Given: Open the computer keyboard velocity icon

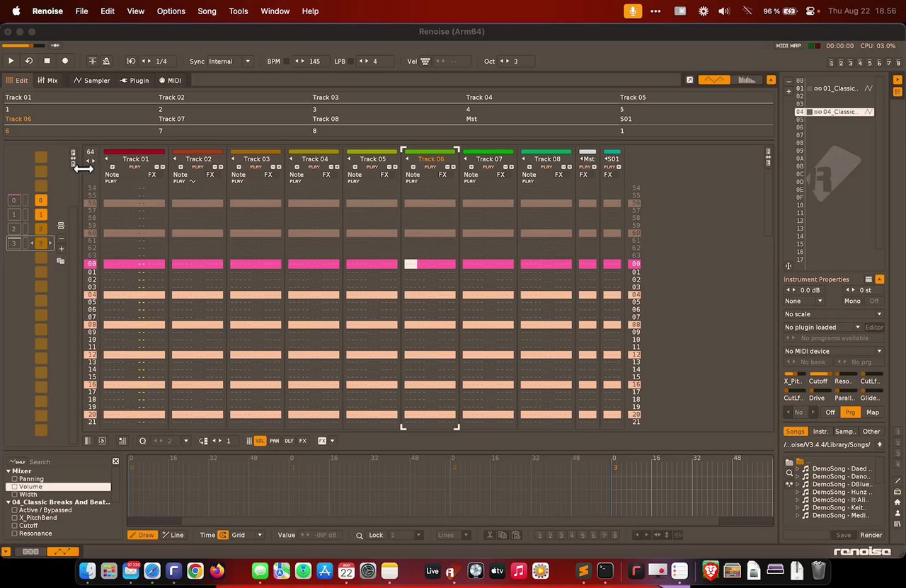Looking at the screenshot, I should [x=425, y=62].
